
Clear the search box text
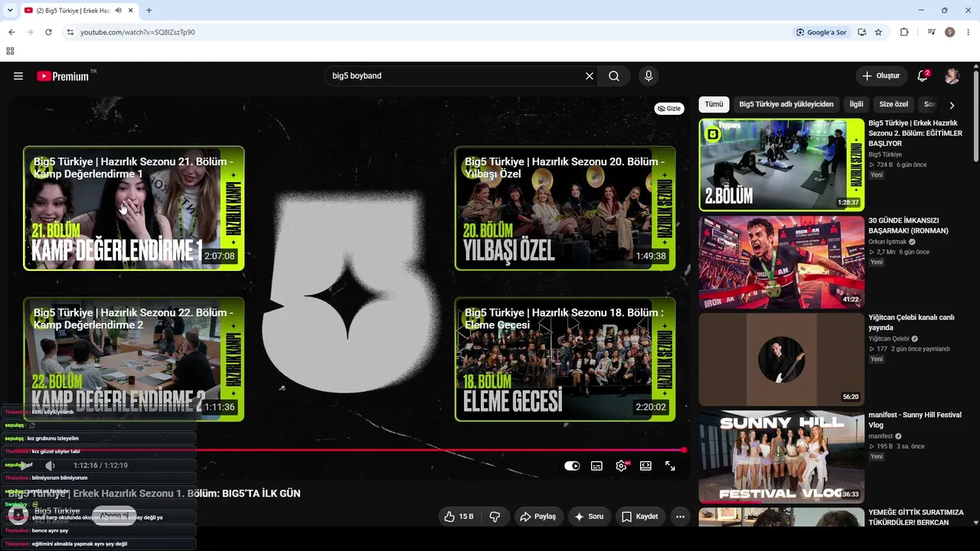pyautogui.click(x=590, y=76)
